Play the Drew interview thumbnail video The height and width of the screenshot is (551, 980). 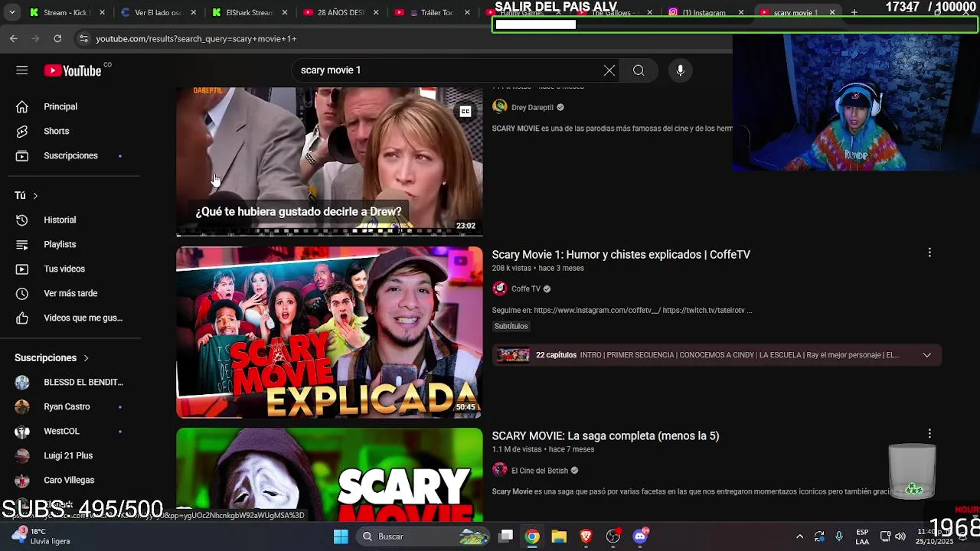(329, 161)
